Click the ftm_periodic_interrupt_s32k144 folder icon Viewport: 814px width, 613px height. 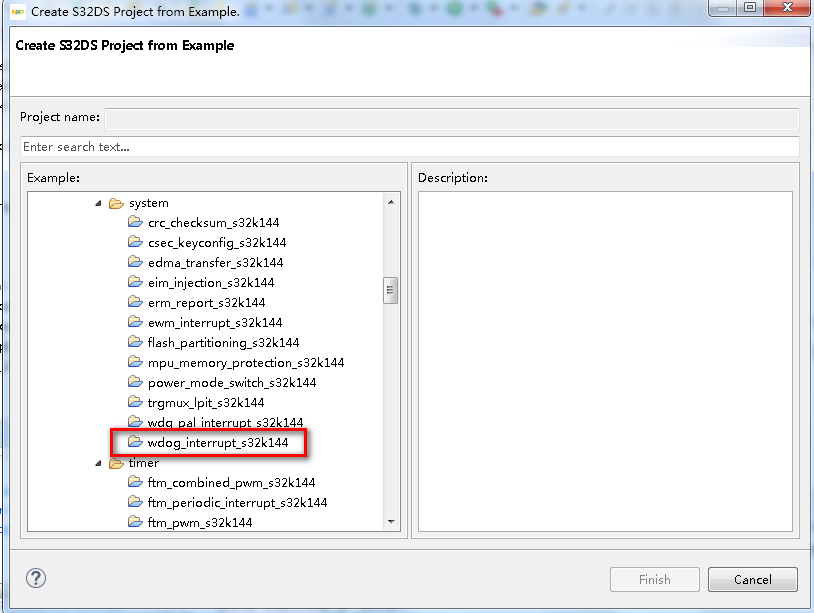pos(135,502)
